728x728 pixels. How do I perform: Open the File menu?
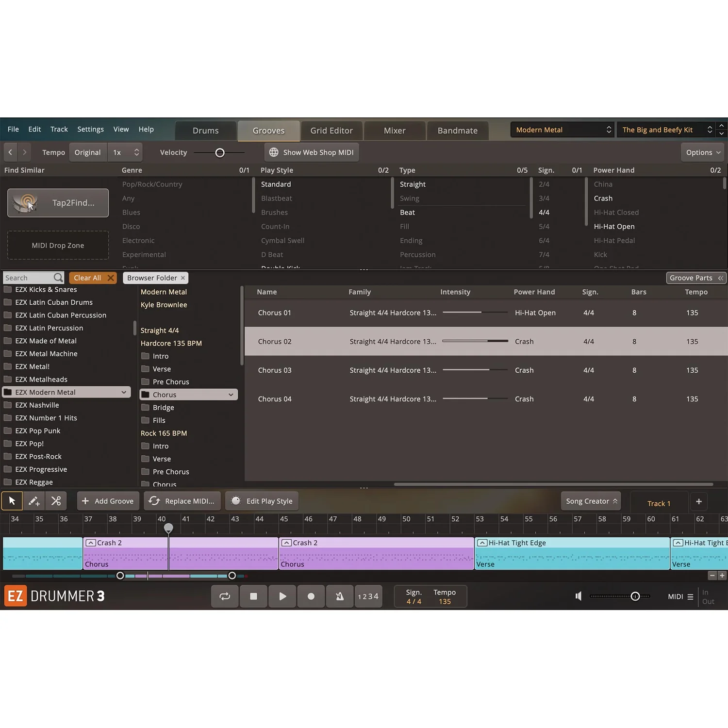13,129
